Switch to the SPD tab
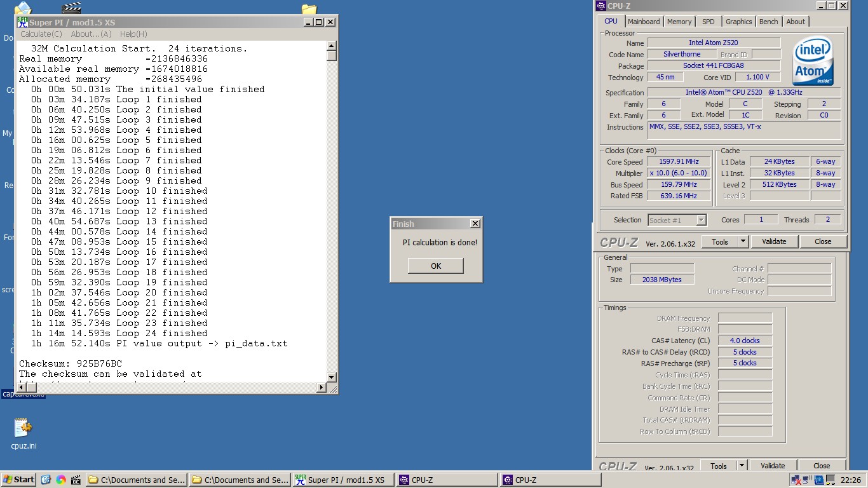 coord(708,22)
